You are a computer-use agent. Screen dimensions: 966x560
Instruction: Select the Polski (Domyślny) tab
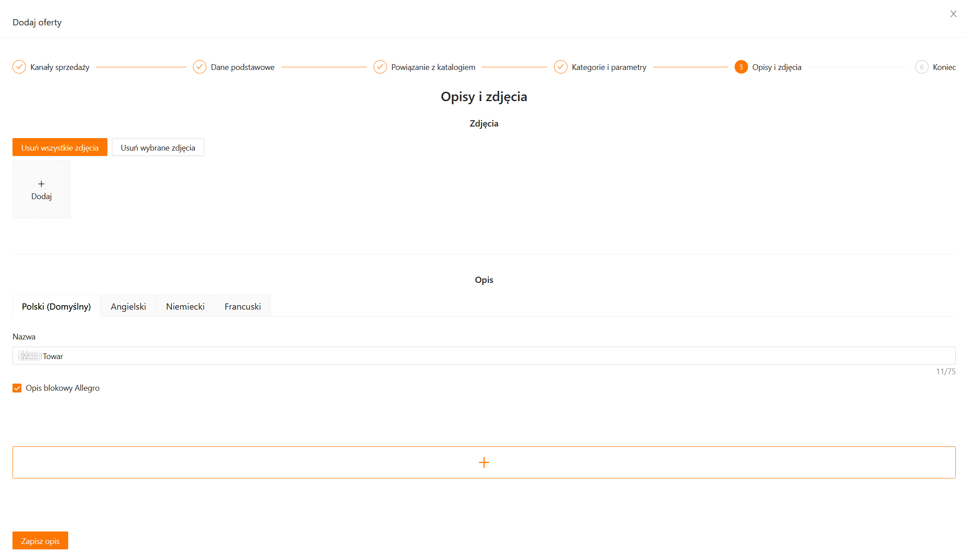[x=56, y=307]
